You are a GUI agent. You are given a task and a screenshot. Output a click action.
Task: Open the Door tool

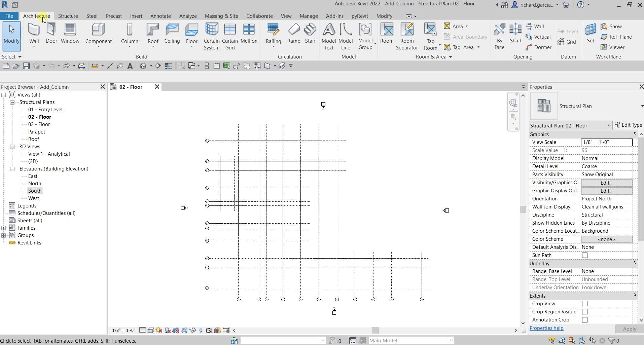coord(50,34)
